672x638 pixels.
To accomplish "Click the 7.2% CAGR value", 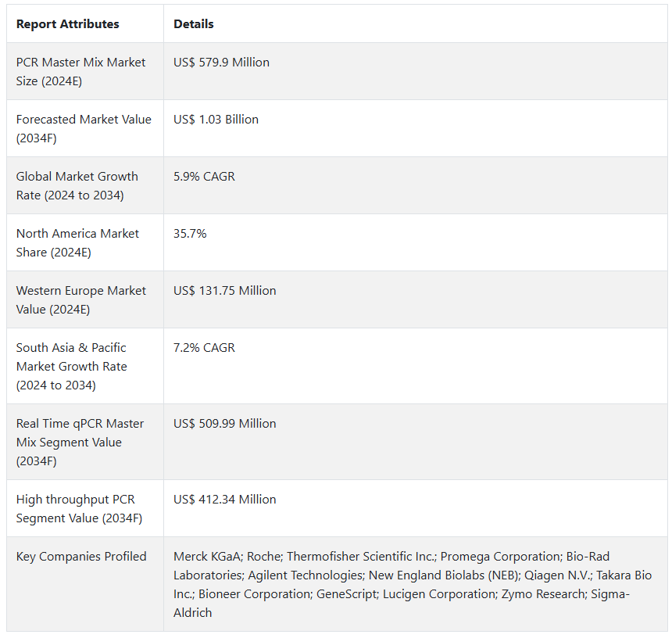I will (x=205, y=348).
